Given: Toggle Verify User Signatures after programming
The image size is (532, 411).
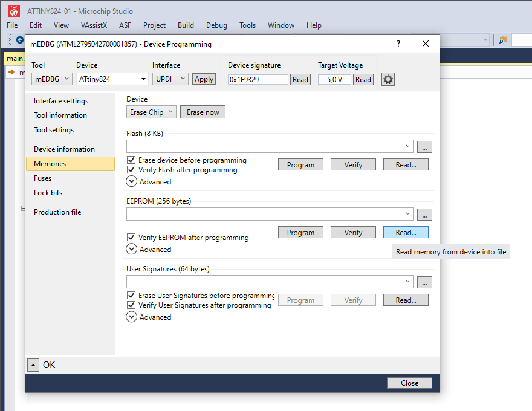Looking at the screenshot, I should 131,305.
